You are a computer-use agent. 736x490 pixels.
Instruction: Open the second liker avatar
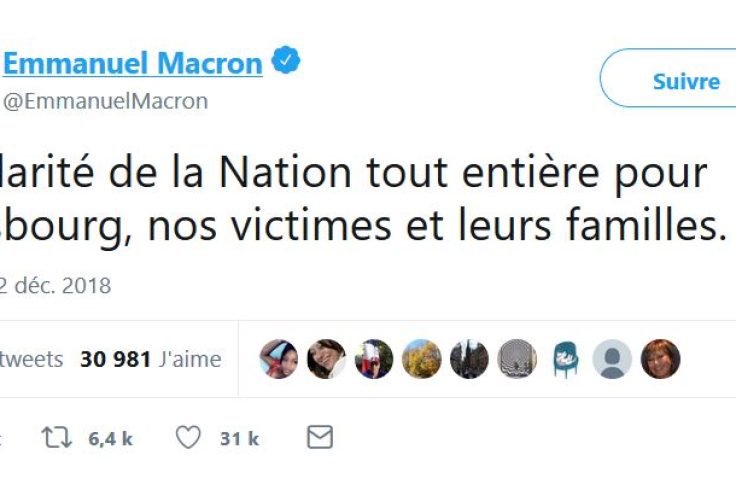pos(327,359)
